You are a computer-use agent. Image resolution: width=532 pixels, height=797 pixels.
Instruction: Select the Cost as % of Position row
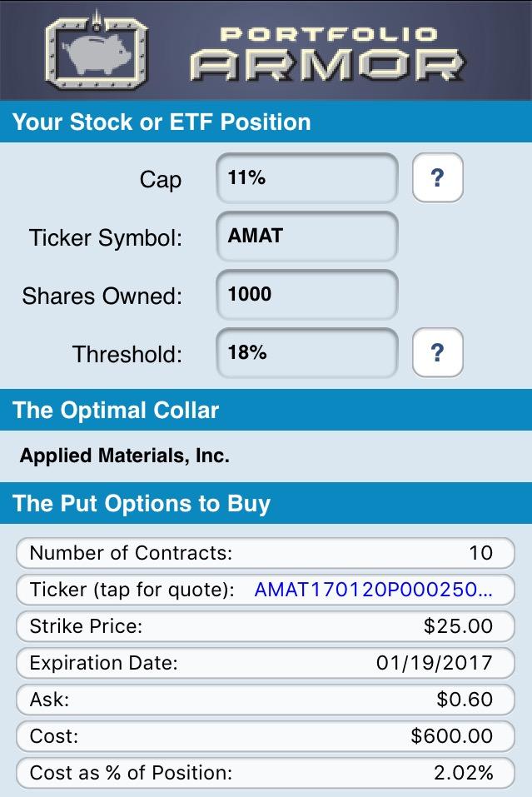(266, 773)
